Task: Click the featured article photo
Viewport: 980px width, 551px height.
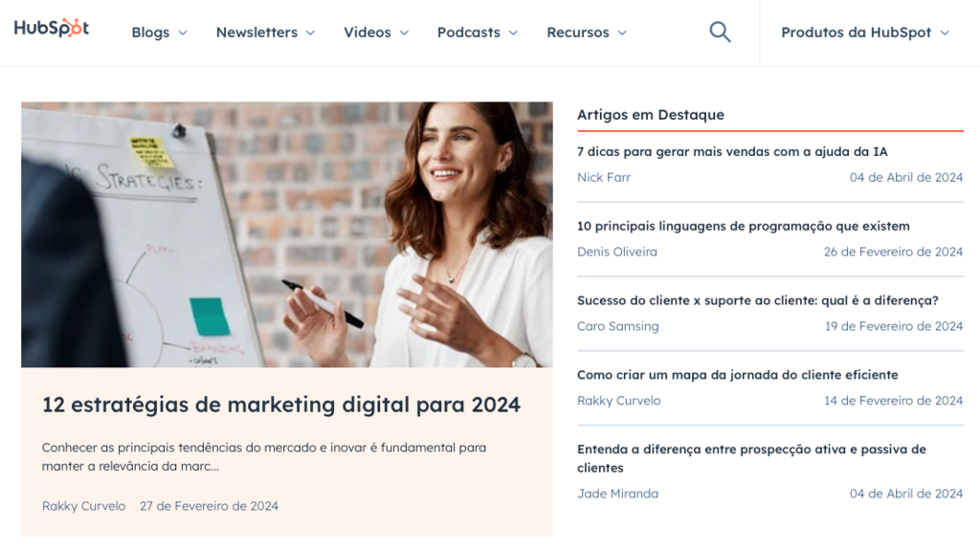Action: pyautogui.click(x=287, y=234)
